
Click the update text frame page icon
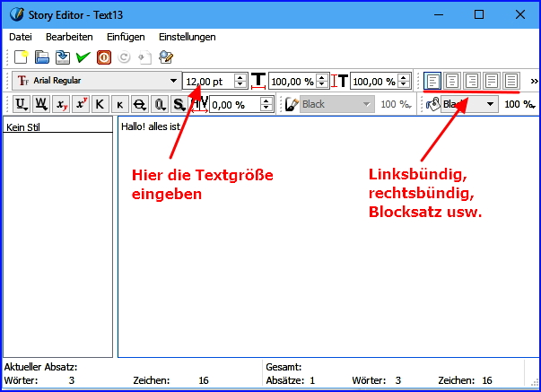click(144, 57)
